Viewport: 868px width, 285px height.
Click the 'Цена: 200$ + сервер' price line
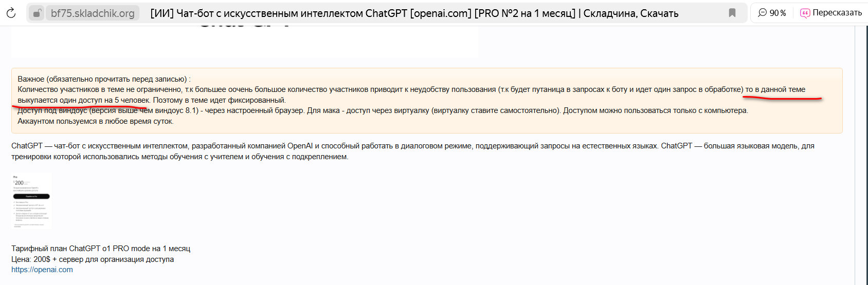pos(93,259)
